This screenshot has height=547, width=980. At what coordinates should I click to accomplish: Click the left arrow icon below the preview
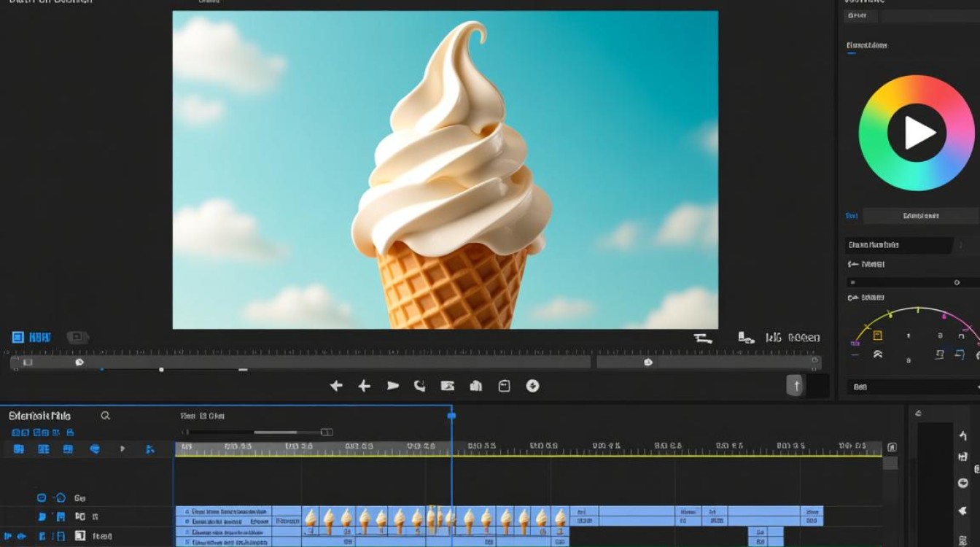pos(336,386)
